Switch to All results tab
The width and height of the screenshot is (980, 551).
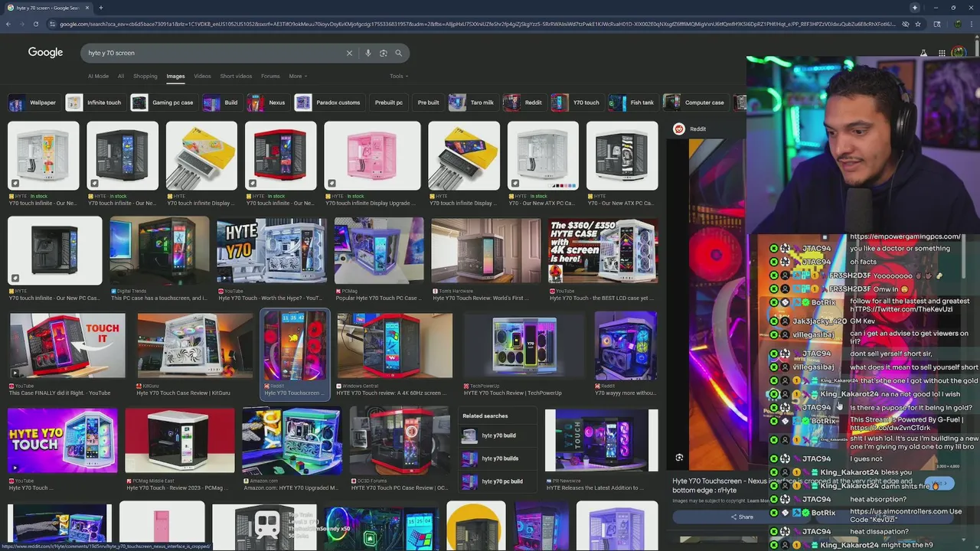tap(121, 76)
